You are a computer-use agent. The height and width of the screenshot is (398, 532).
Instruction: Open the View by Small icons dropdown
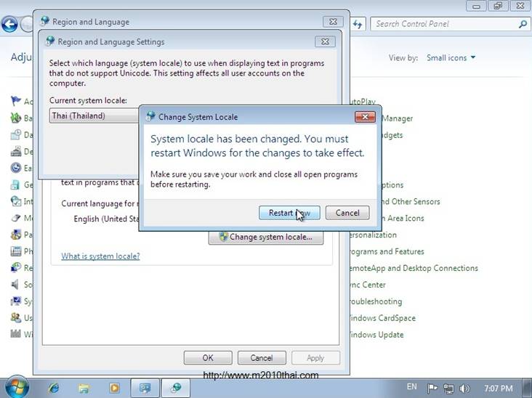[x=451, y=58]
